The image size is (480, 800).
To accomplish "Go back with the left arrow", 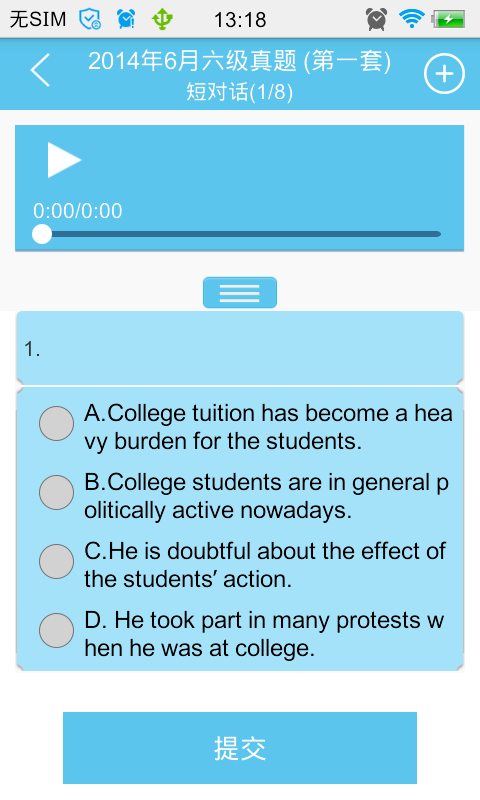I will [x=40, y=70].
